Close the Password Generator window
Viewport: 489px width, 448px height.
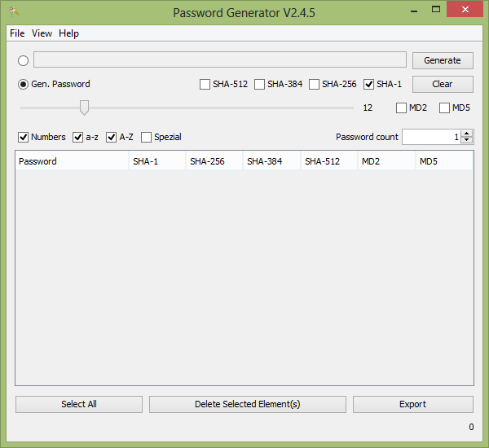(x=465, y=10)
